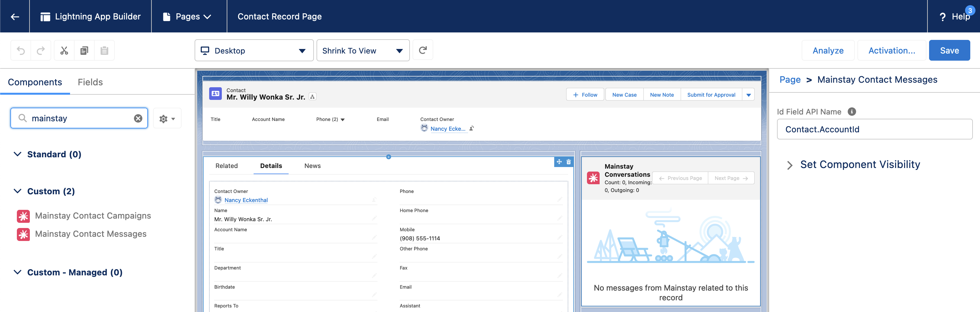The height and width of the screenshot is (312, 980).
Task: Click the Mainstay Conversations asterisk icon
Action: (593, 178)
